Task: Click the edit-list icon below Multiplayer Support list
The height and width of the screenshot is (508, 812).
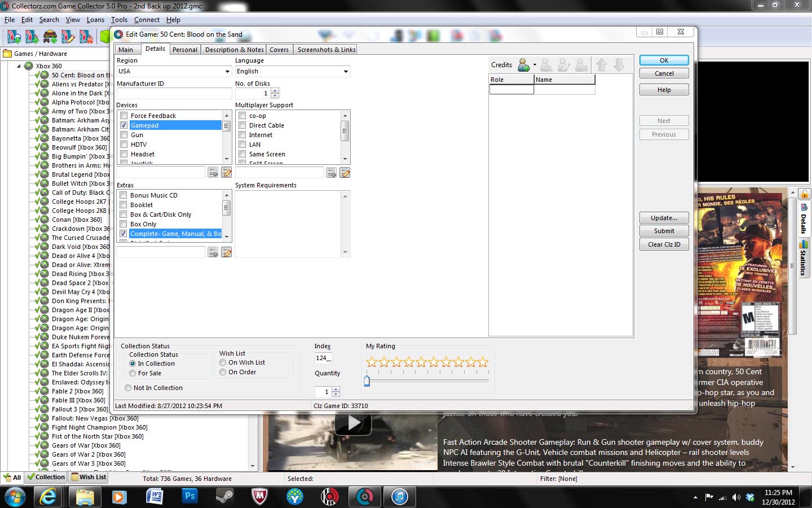Action: [x=345, y=172]
